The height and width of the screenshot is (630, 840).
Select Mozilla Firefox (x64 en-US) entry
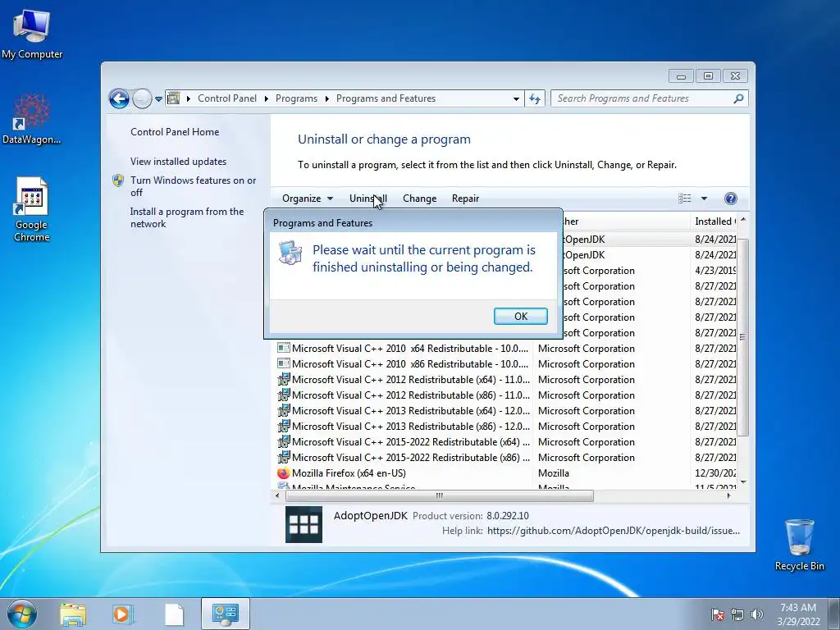click(x=506, y=472)
